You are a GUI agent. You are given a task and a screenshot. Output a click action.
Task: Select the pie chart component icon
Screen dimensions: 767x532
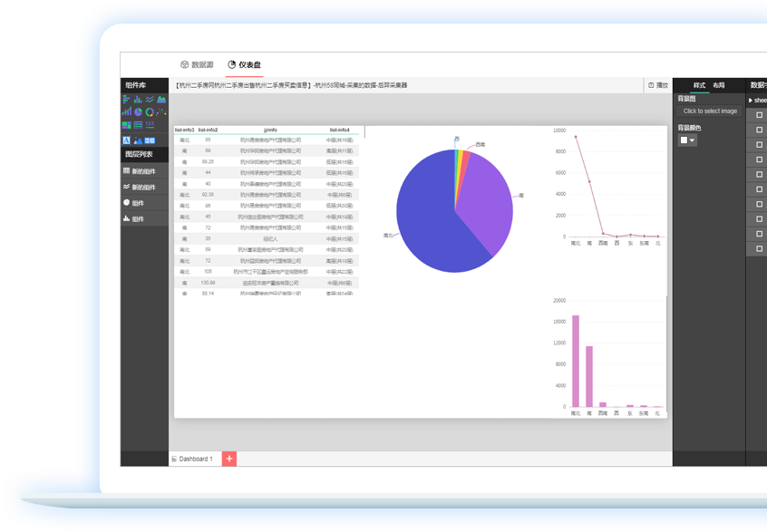click(138, 111)
